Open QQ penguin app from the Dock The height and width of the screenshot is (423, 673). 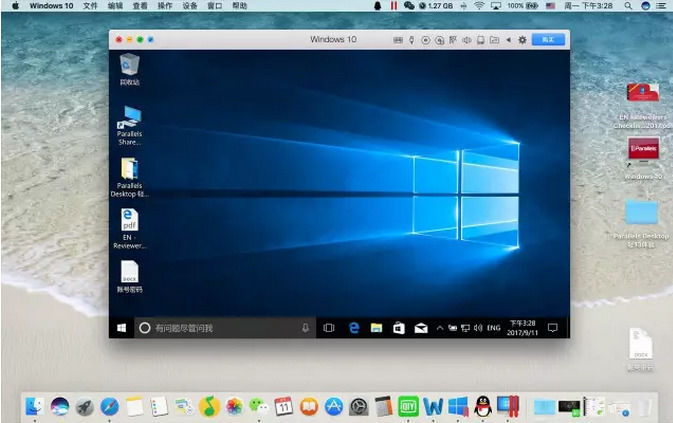[483, 406]
